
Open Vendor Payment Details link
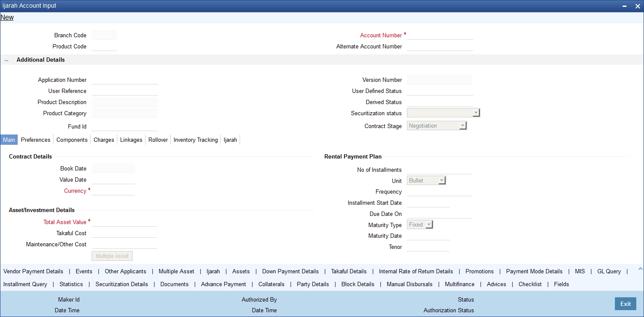(x=33, y=272)
